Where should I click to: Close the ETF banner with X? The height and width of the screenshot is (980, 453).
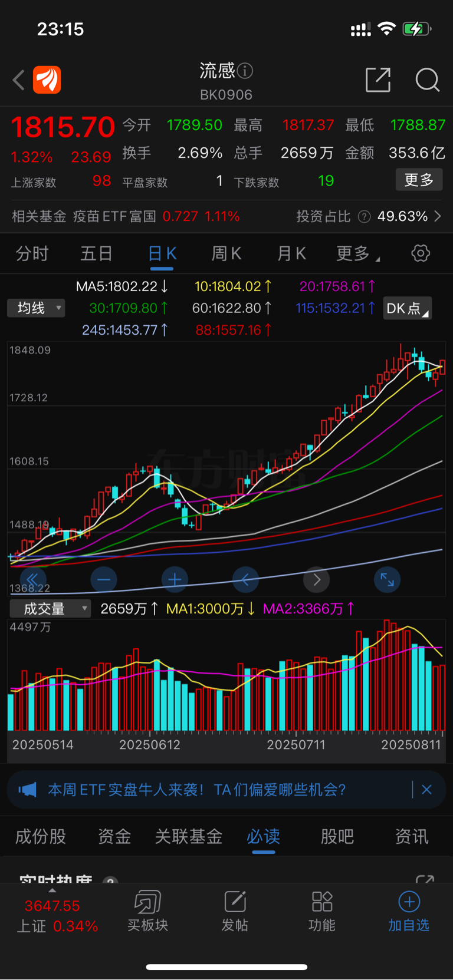point(426,789)
